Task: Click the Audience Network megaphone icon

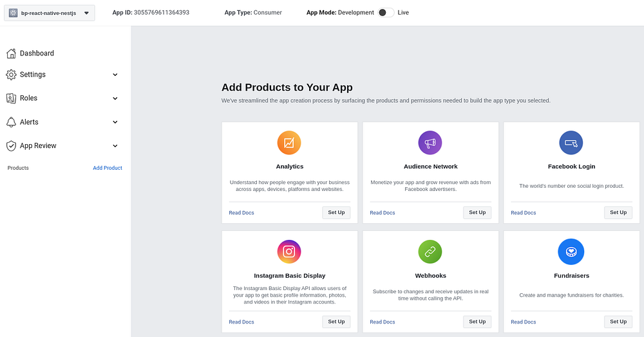Action: [x=430, y=143]
